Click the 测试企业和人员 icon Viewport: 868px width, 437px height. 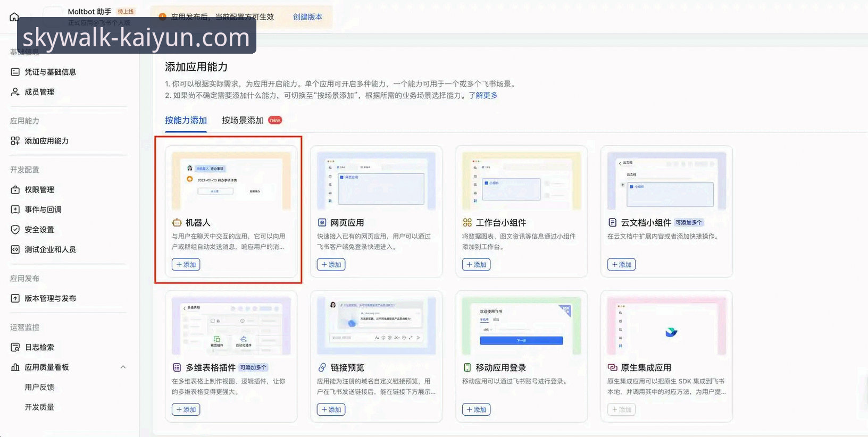click(x=15, y=249)
